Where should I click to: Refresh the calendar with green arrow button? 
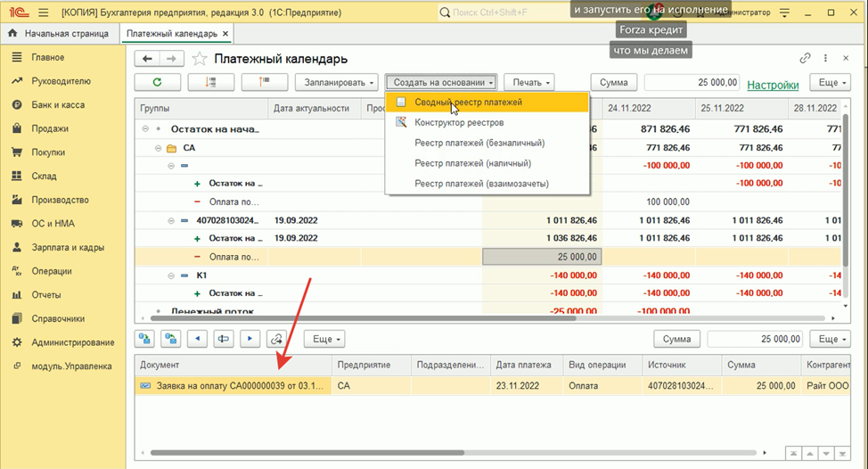(157, 82)
